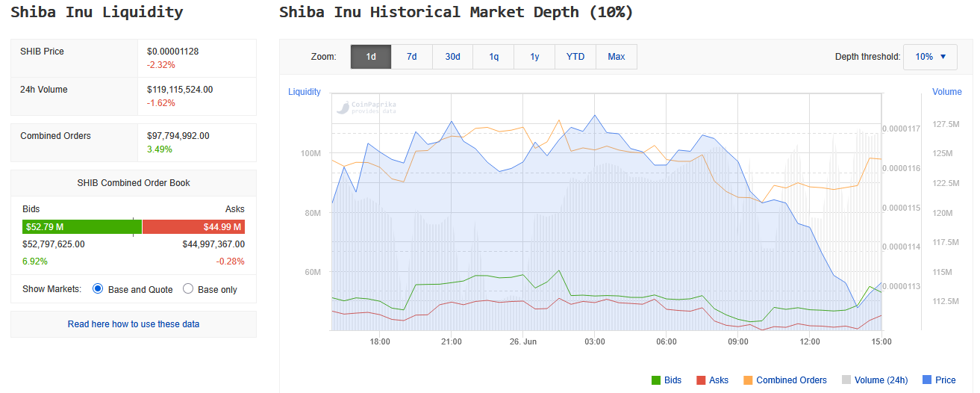Select the Base only radio button
This screenshot has width=980, height=393.
[x=188, y=289]
